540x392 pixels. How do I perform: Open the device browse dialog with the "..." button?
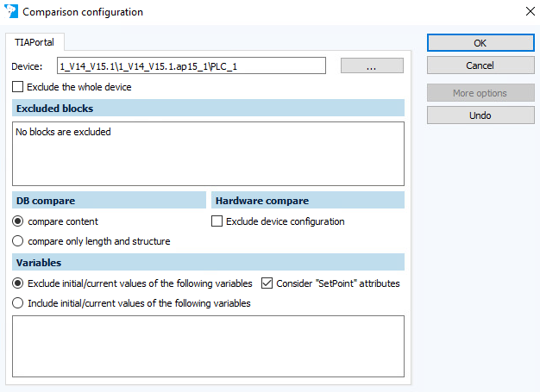click(372, 66)
